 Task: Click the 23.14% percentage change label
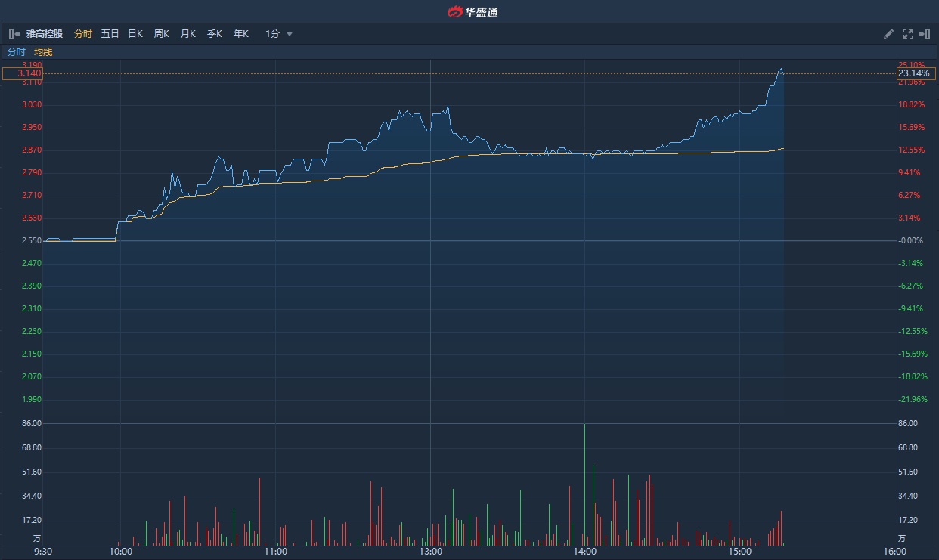tap(916, 73)
